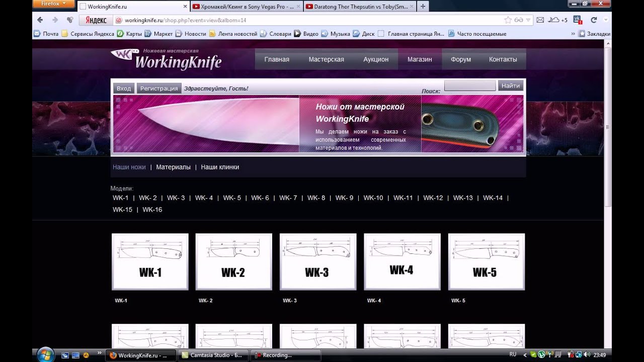
Task: Open the Наши клинки link
Action: pyautogui.click(x=220, y=167)
